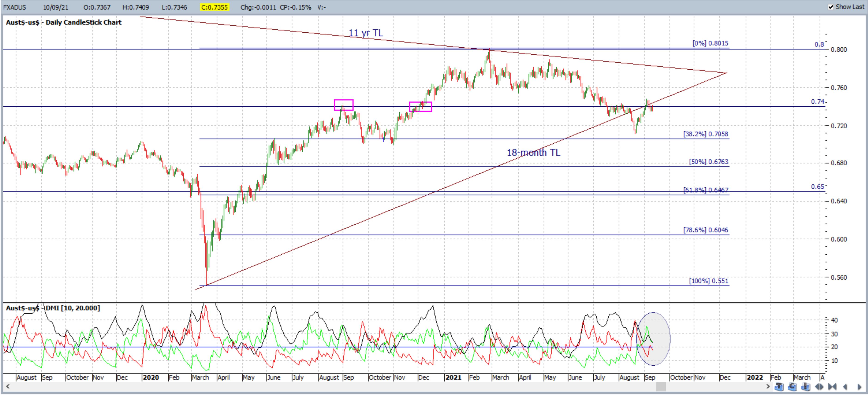Click the blue 'C' chart icon
Screen dimensions: 868x395
pos(792,387)
